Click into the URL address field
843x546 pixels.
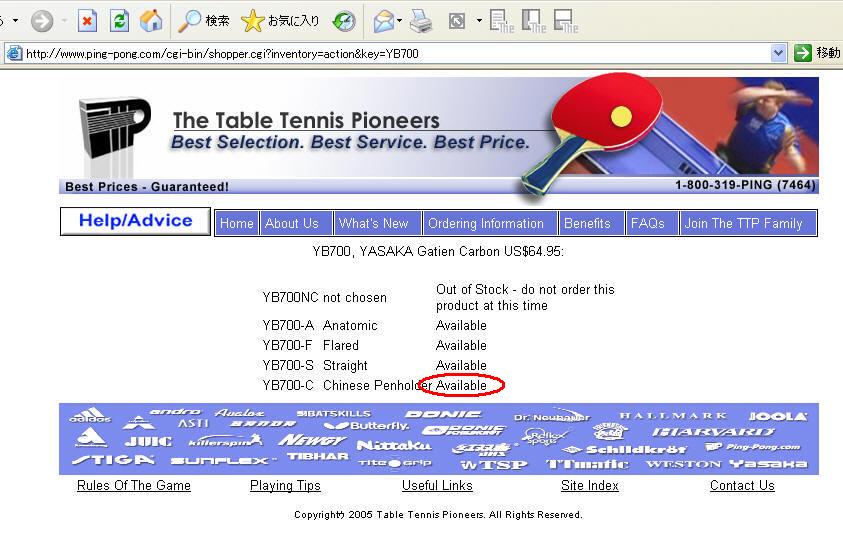397,54
